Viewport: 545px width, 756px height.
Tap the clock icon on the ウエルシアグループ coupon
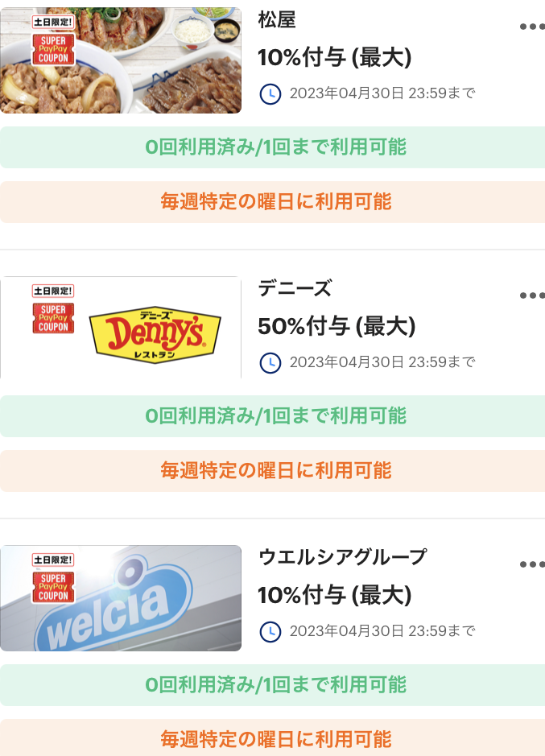(270, 631)
